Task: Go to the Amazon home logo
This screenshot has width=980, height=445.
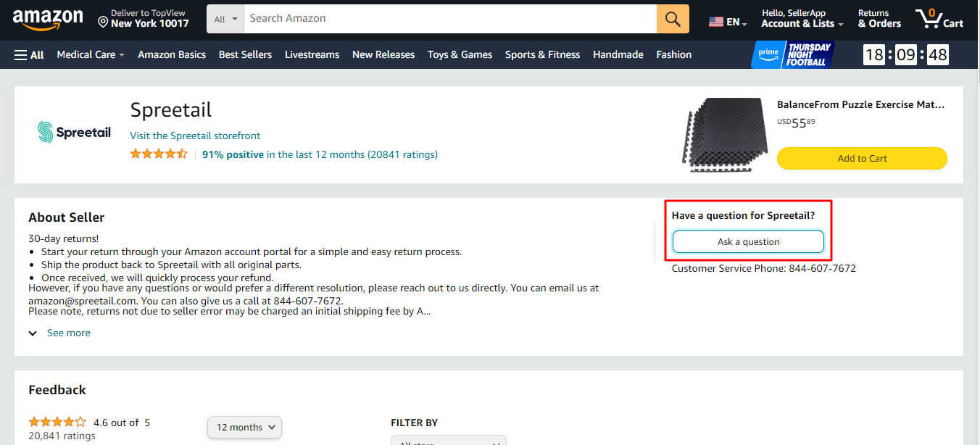Action: (48, 19)
